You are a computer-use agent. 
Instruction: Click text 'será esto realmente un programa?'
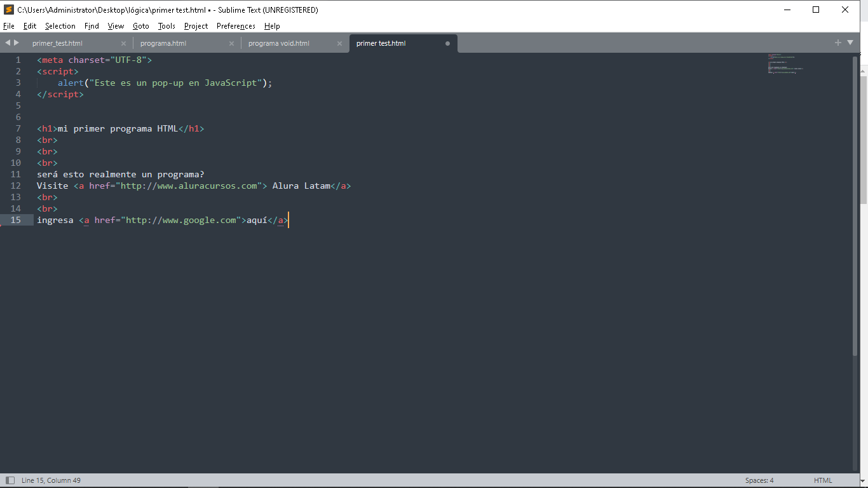click(121, 174)
